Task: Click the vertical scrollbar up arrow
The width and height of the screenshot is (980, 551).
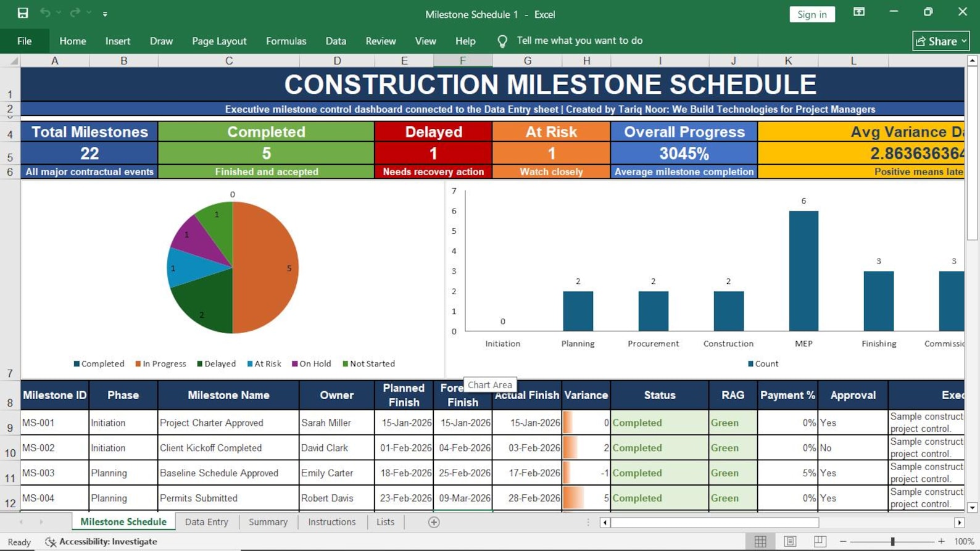Action: point(972,60)
